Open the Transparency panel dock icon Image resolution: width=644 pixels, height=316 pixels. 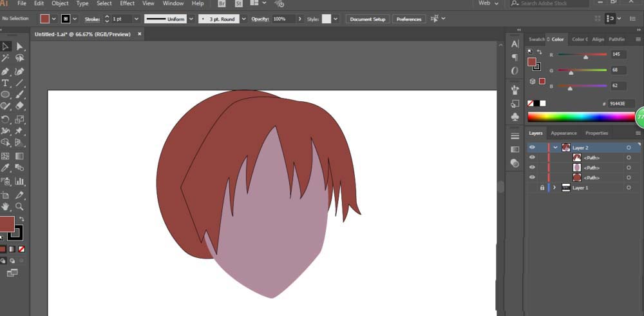click(x=515, y=163)
